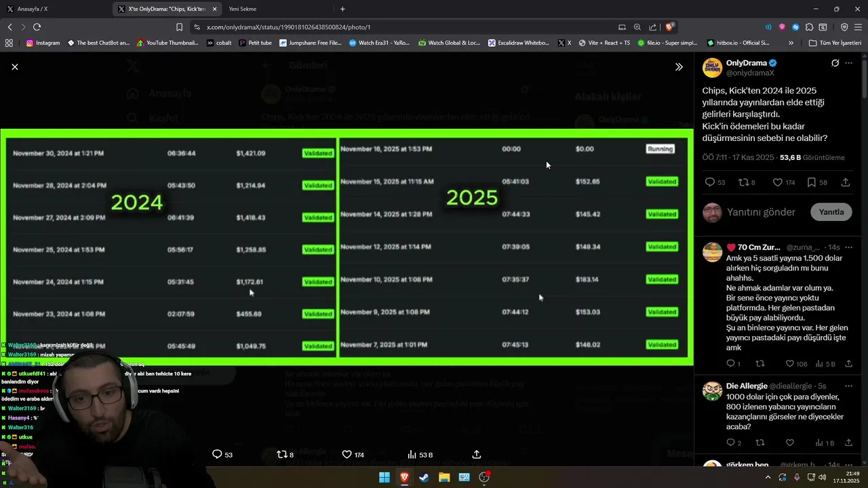Click reply icon showing 53 in sidebar

pyautogui.click(x=715, y=182)
